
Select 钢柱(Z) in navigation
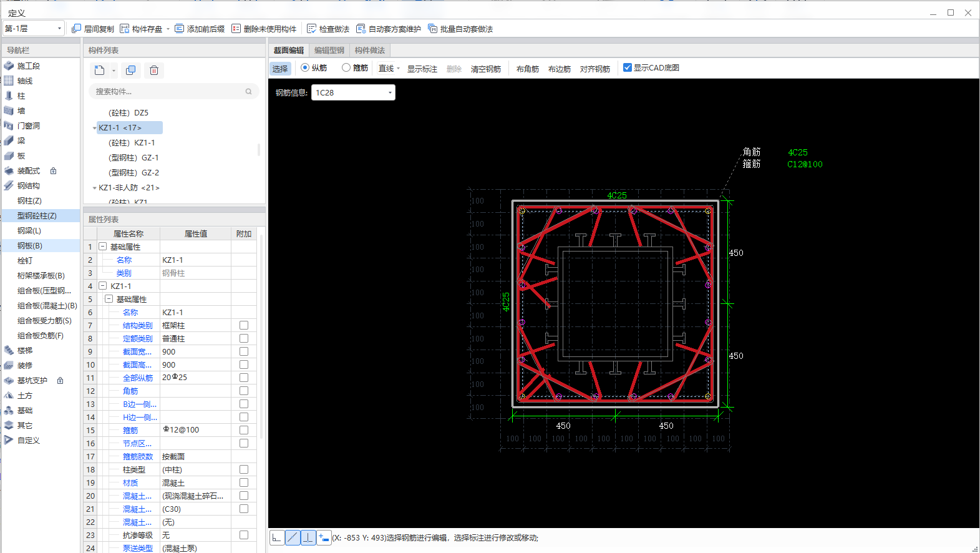pyautogui.click(x=29, y=200)
